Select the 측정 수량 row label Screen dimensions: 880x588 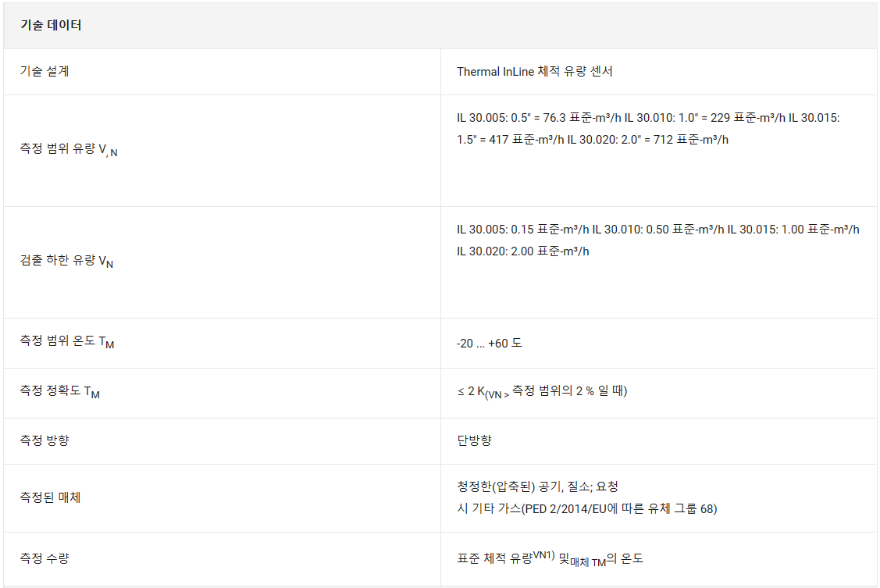(x=45, y=558)
